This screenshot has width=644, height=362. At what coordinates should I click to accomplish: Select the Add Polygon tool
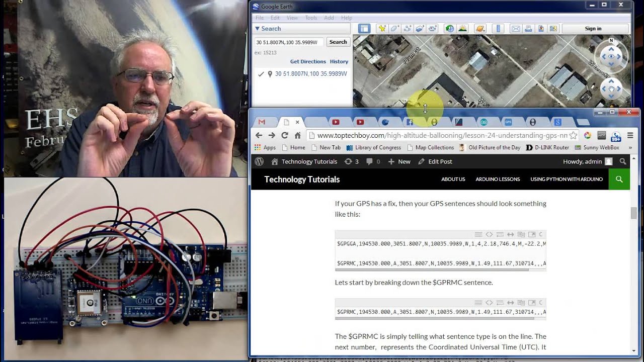point(395,29)
